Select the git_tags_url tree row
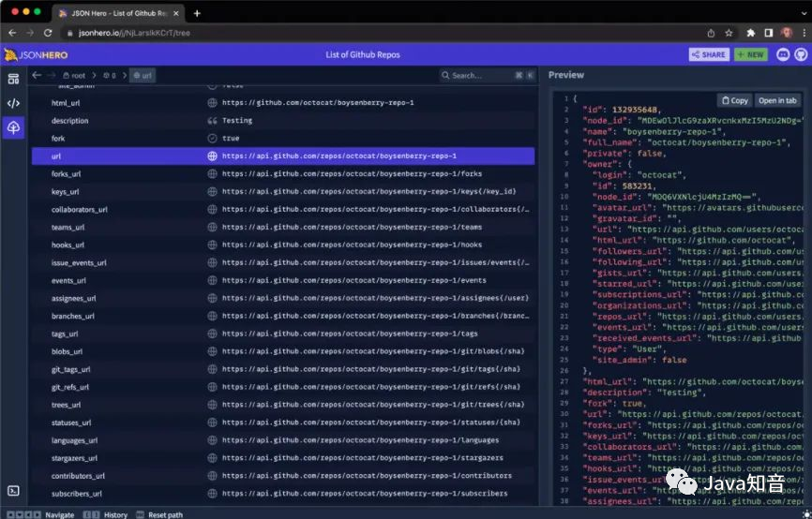 283,369
